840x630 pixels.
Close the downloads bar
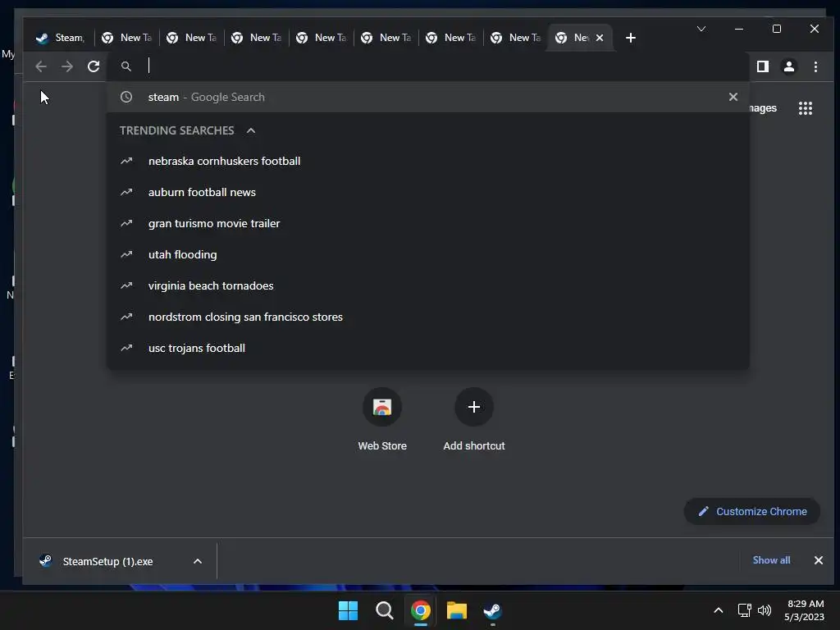click(x=818, y=560)
